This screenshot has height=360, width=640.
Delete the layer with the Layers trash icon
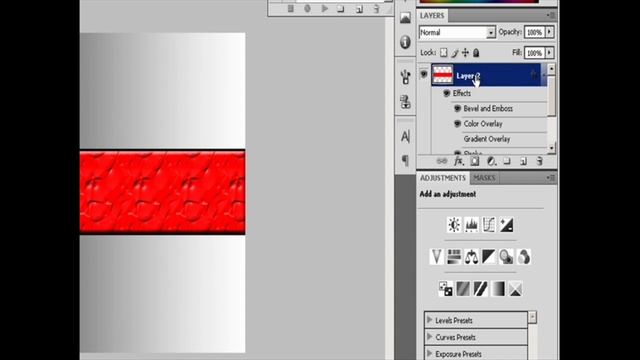point(540,161)
